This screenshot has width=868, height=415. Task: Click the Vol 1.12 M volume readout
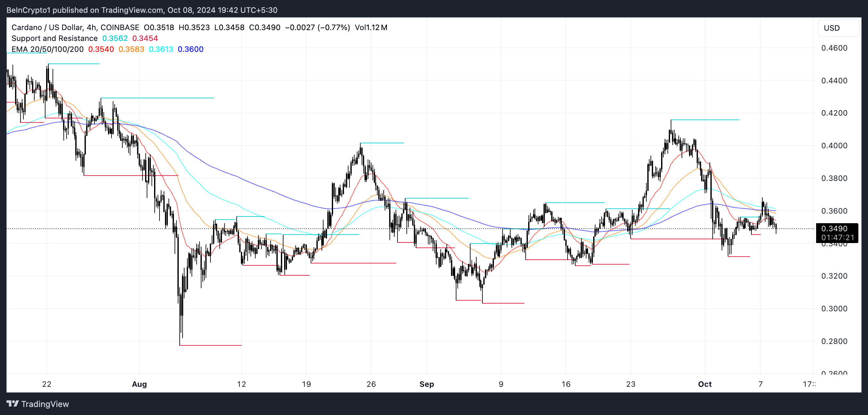371,28
